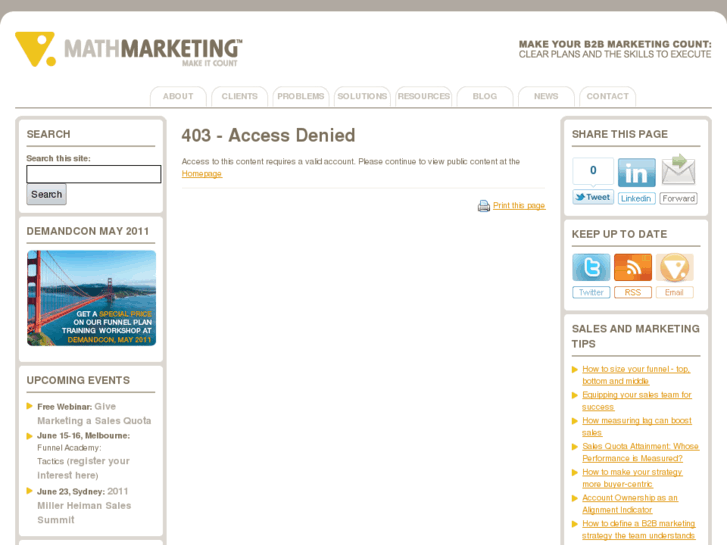This screenshot has width=727, height=545.
Task: Click the Print this page link
Action: [519, 205]
